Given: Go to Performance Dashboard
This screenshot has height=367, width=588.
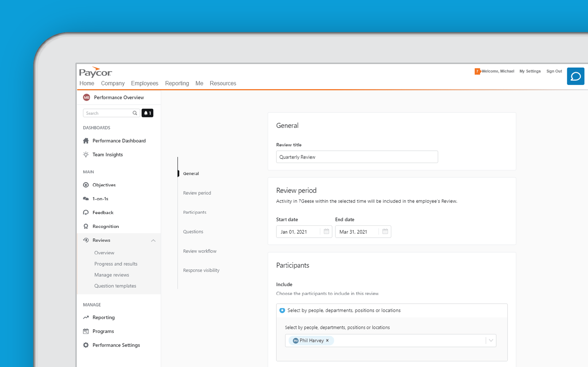Looking at the screenshot, I should pos(119,141).
